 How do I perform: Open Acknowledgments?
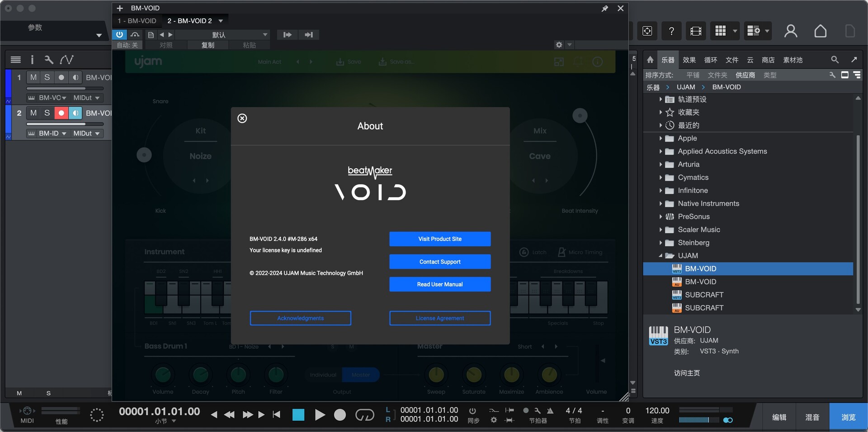(300, 318)
